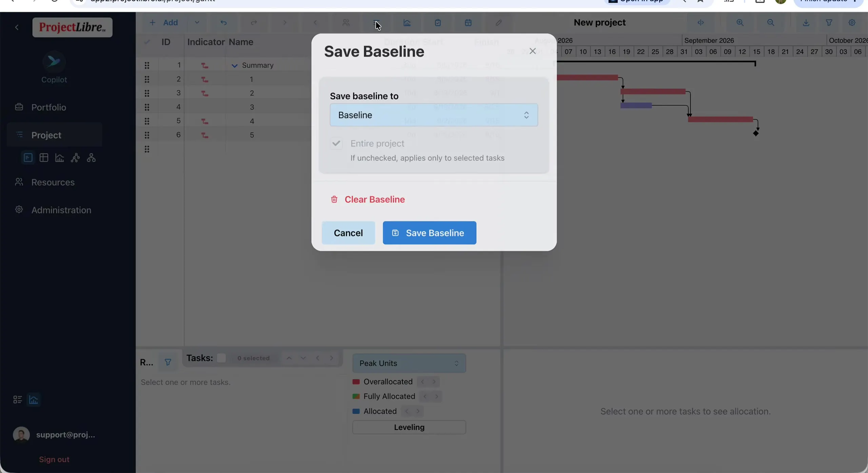Click the Clear Baseline link
868x473 pixels.
[x=368, y=199]
